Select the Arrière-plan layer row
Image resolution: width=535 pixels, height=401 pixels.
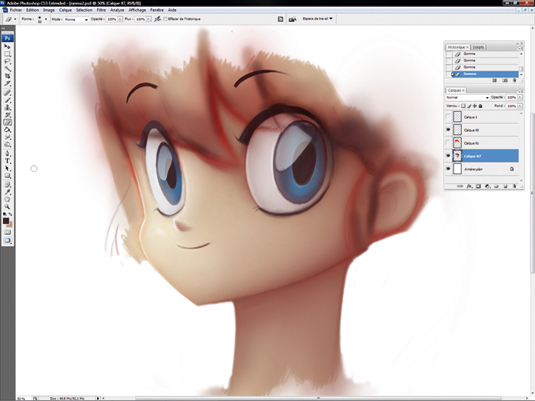[x=482, y=169]
